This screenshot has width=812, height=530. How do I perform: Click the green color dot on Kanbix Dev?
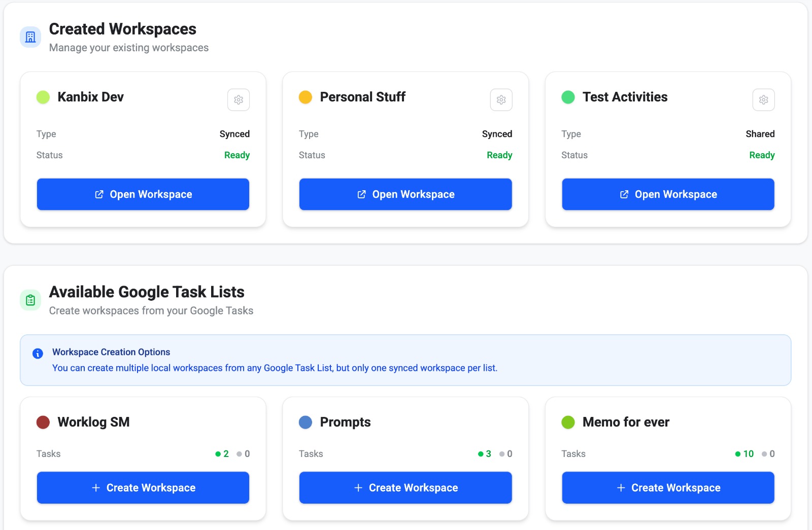(43, 97)
